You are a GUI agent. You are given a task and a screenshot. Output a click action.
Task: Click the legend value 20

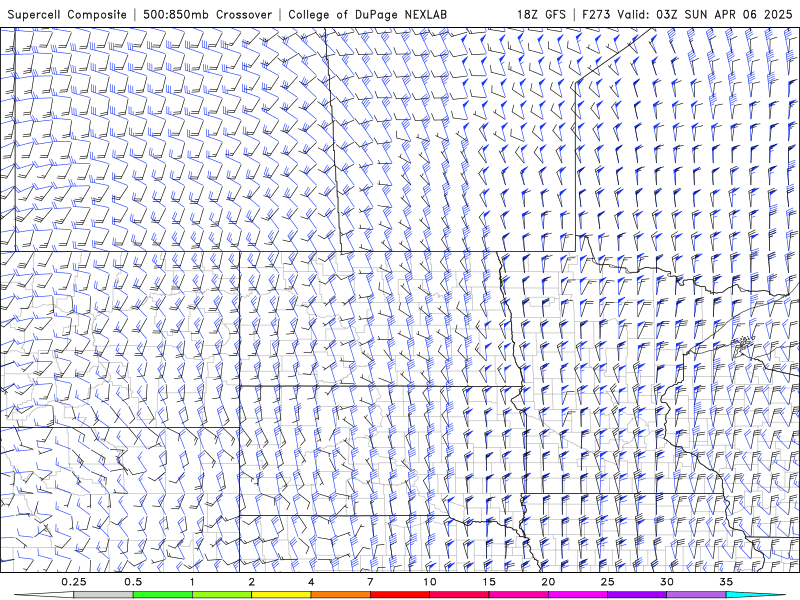[548, 582]
